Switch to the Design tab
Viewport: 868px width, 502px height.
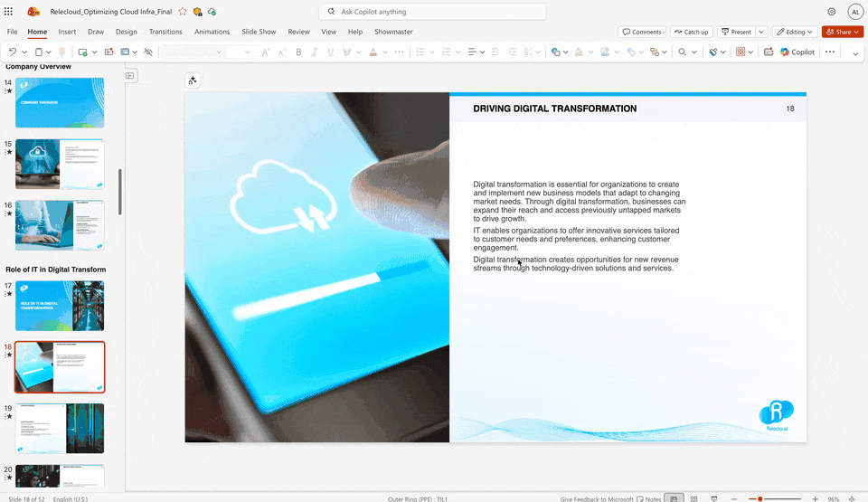tap(127, 32)
